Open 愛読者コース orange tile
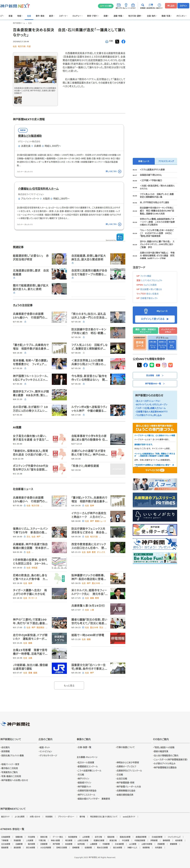The height and width of the screenshot is (868, 190). (140, 344)
